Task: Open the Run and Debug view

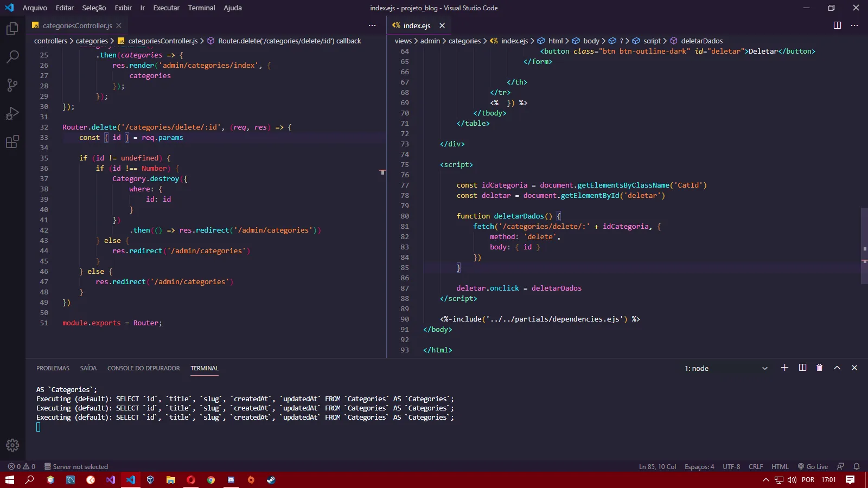Action: (12, 113)
